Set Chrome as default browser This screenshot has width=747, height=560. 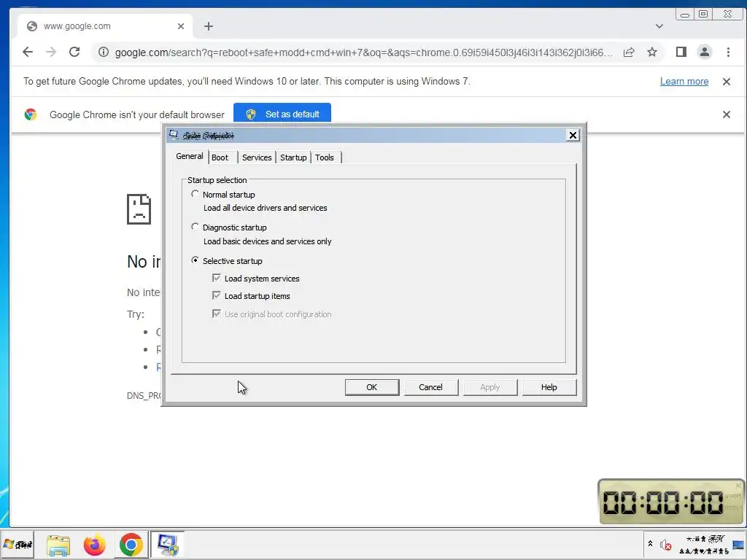coord(282,114)
